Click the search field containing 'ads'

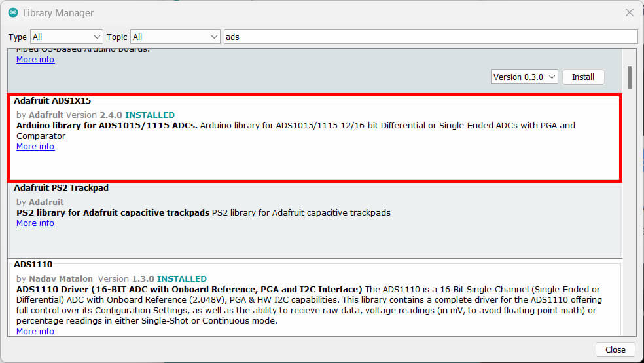coord(431,37)
